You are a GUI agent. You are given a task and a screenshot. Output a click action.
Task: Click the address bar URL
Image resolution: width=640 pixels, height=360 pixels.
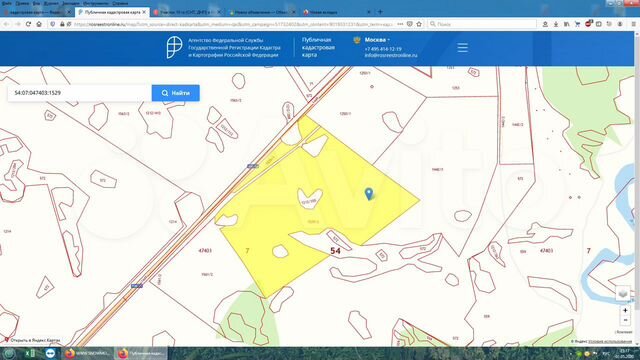(233, 24)
